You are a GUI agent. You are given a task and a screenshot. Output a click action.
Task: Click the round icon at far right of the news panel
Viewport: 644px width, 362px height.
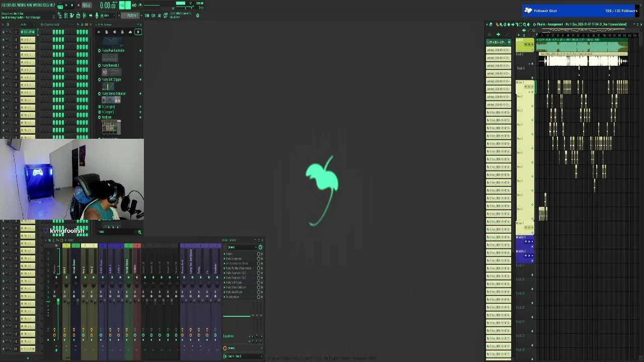point(198,16)
